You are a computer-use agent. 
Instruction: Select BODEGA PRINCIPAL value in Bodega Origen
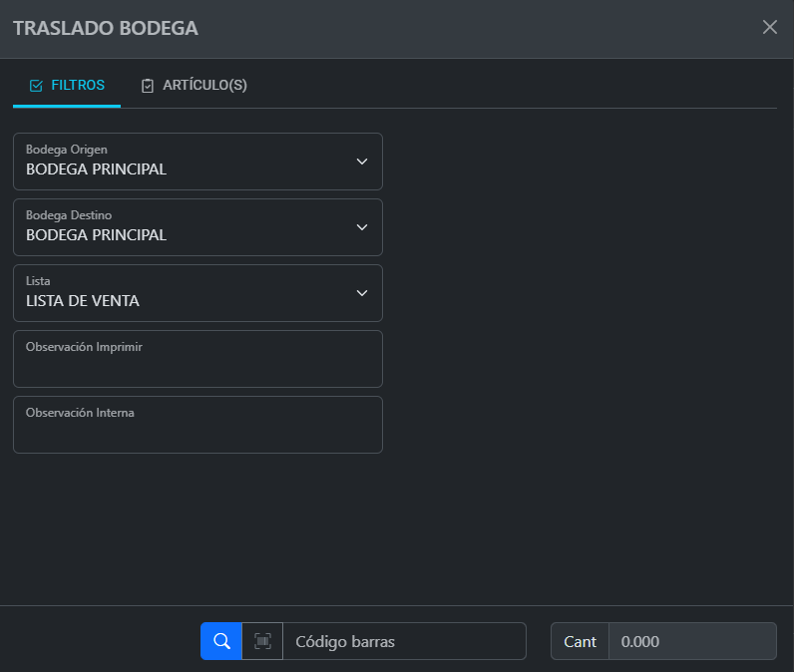coord(97,169)
